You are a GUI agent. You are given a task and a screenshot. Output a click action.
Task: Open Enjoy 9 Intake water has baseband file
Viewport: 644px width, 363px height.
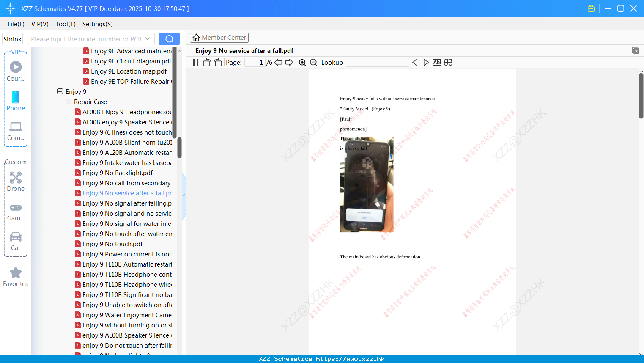(123, 163)
